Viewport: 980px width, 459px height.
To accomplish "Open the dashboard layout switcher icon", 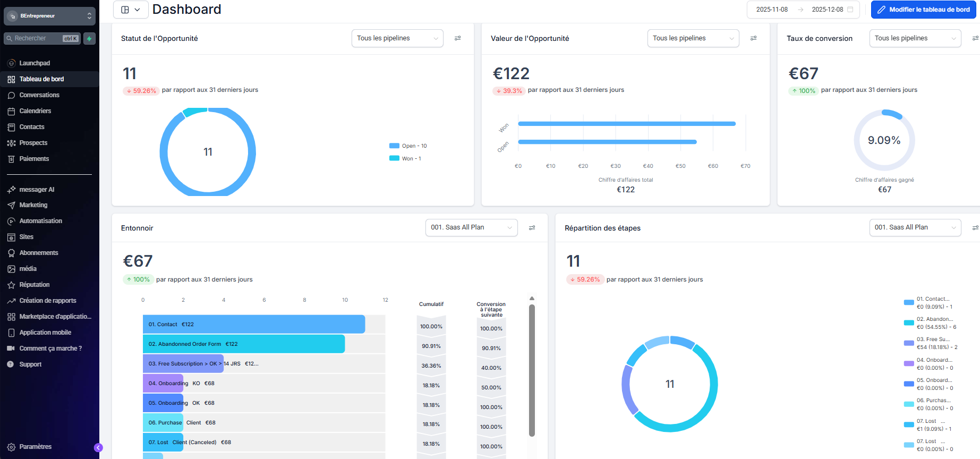I will click(x=130, y=10).
